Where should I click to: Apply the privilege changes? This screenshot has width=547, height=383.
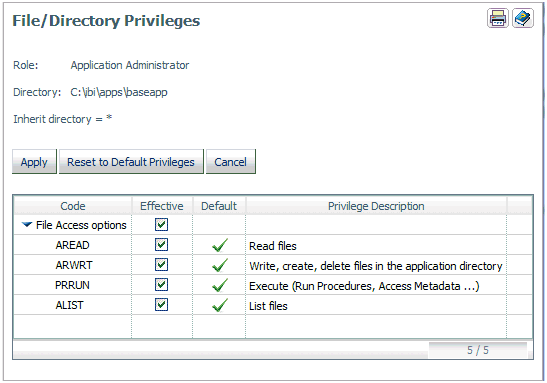pos(34,162)
